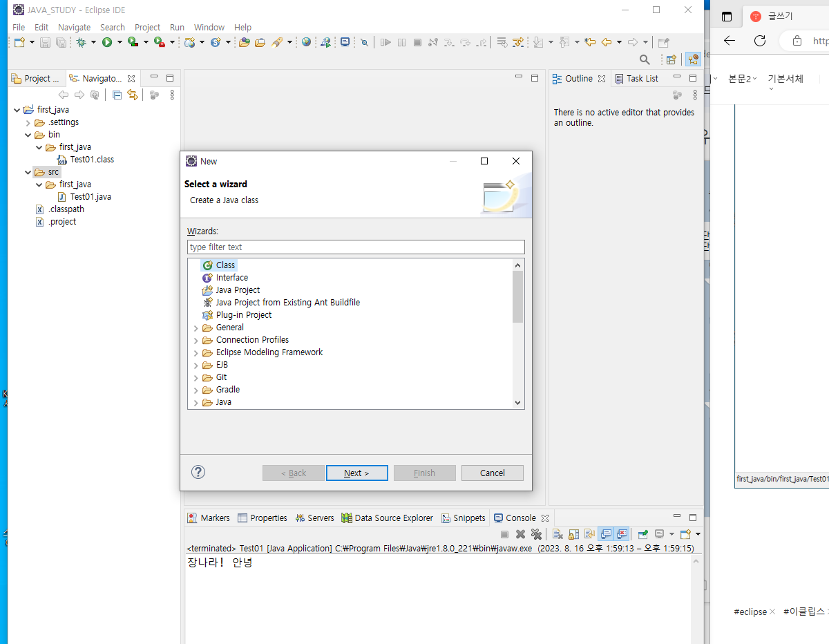The height and width of the screenshot is (644, 829).
Task: Click the browser back arrow
Action: tap(730, 41)
